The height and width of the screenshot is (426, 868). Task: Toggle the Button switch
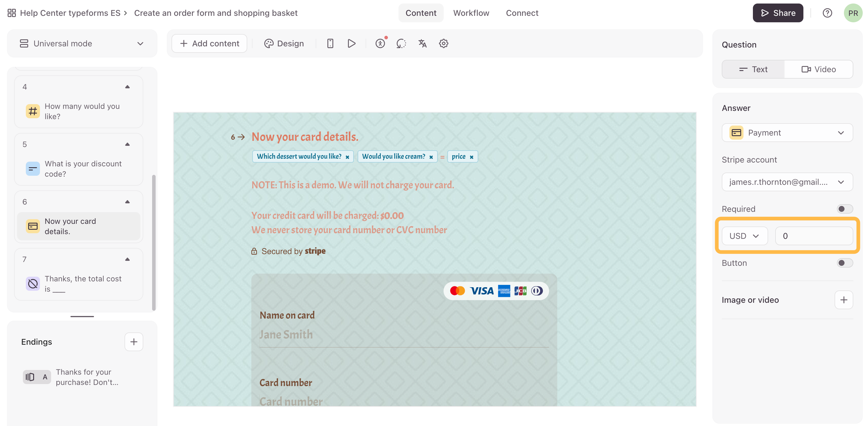pyautogui.click(x=845, y=263)
